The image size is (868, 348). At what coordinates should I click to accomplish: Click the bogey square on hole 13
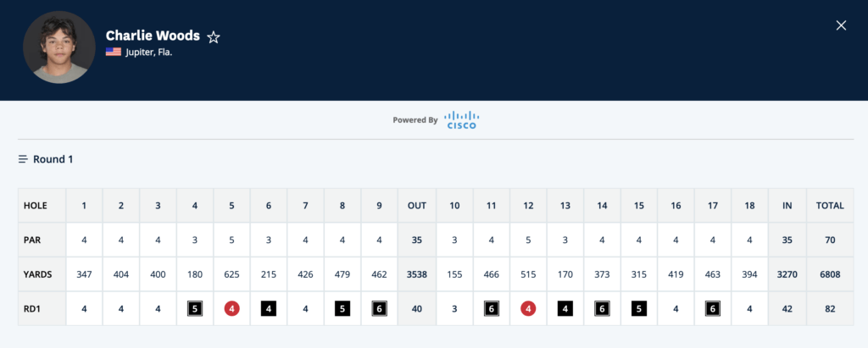565,309
